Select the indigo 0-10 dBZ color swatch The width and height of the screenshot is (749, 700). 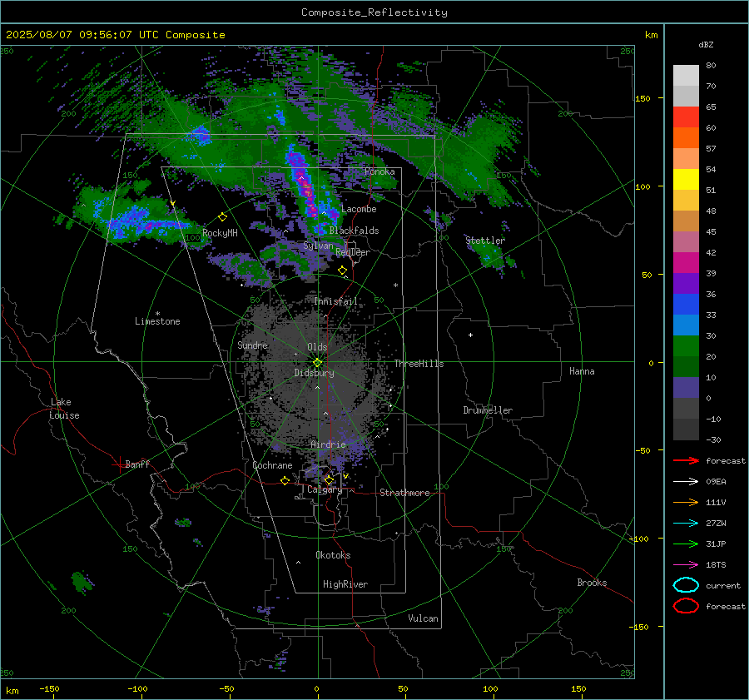click(686, 387)
